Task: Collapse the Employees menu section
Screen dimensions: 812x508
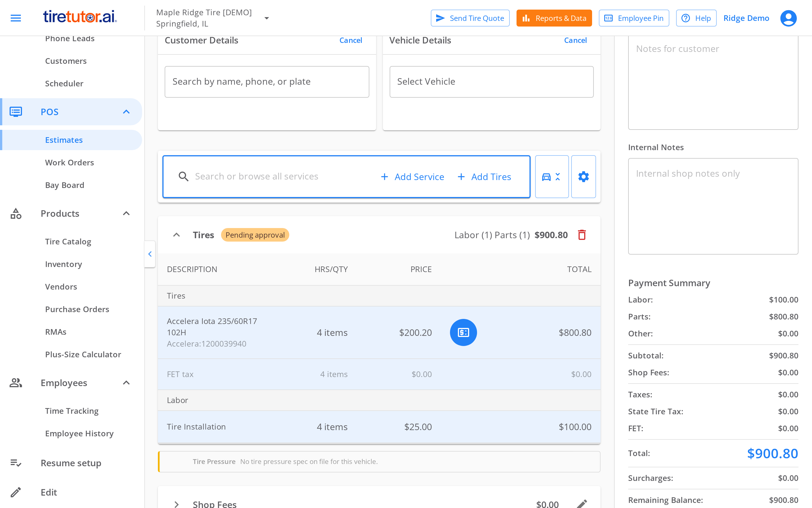Action: click(126, 383)
